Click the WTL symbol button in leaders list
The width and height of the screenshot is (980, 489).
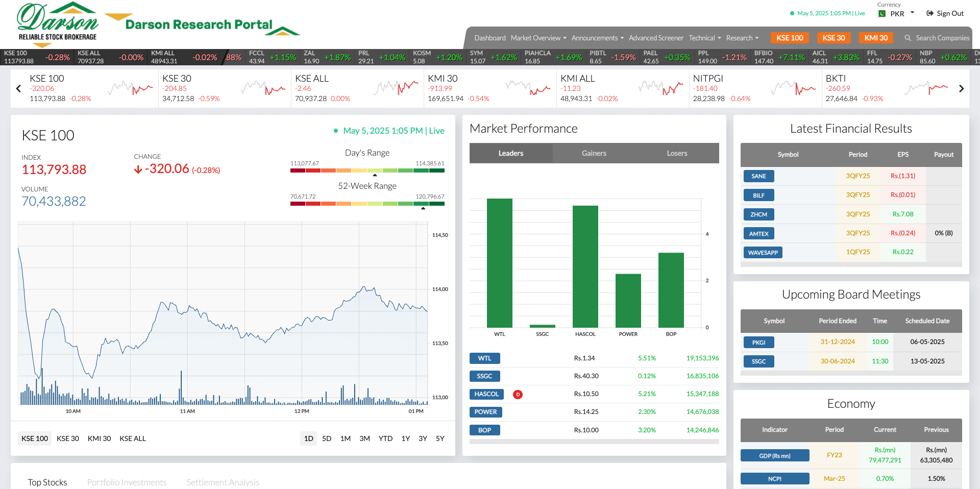pos(484,358)
